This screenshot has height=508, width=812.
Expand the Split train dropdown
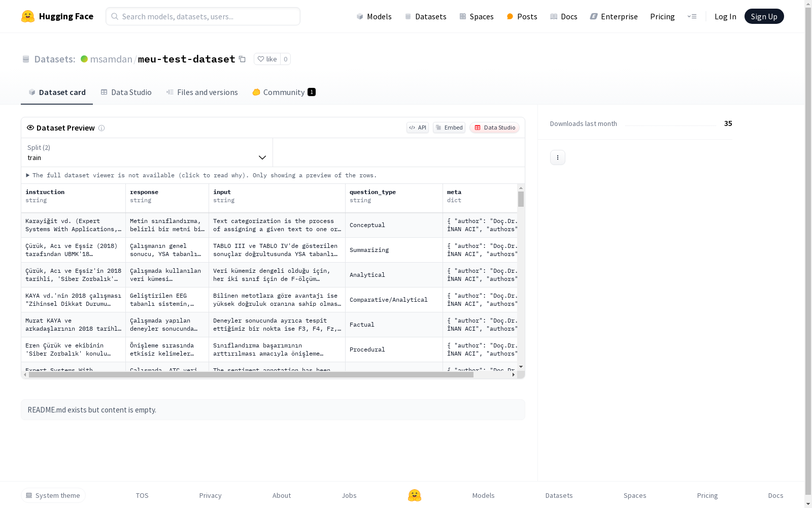click(147, 152)
